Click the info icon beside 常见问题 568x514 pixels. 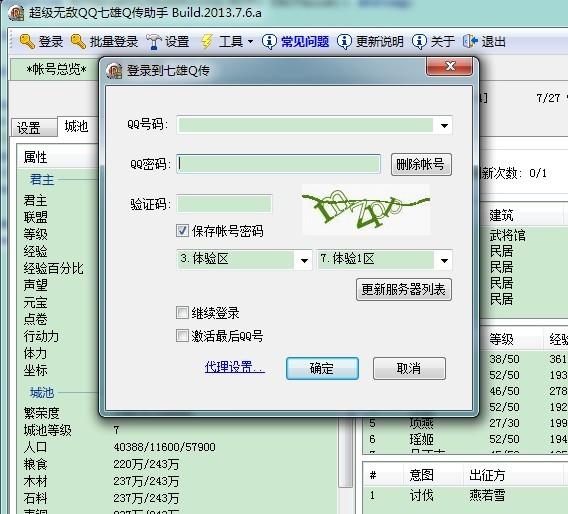click(x=269, y=42)
